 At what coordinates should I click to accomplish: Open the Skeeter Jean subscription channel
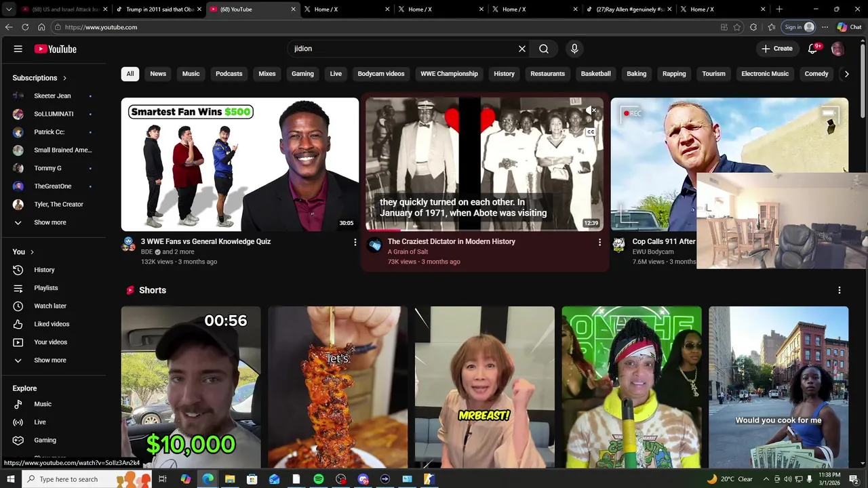(x=53, y=96)
